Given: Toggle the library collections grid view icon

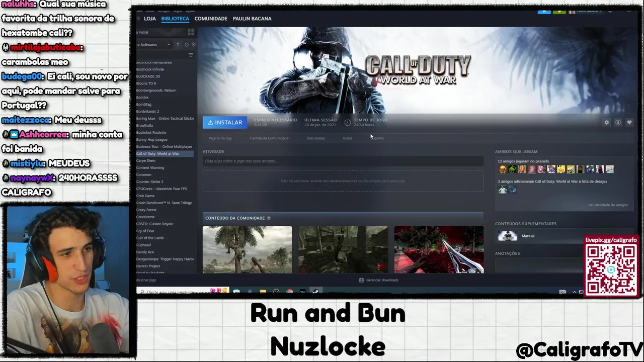Looking at the screenshot, I should pos(191,32).
